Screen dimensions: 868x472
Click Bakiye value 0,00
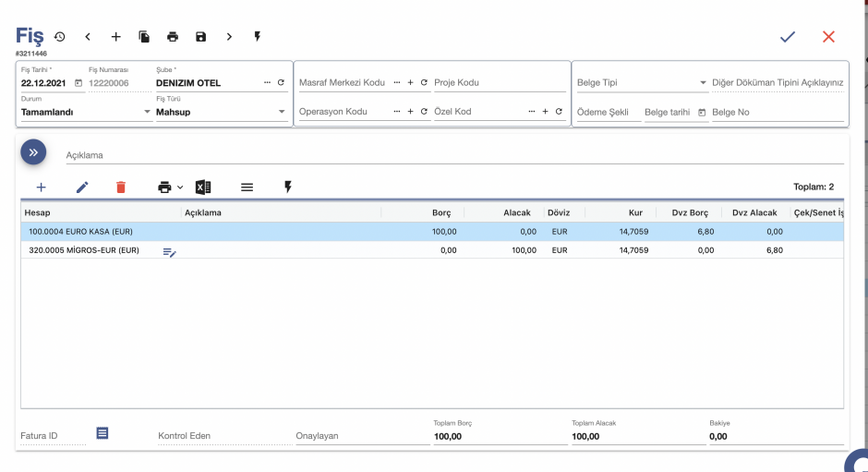pos(718,437)
